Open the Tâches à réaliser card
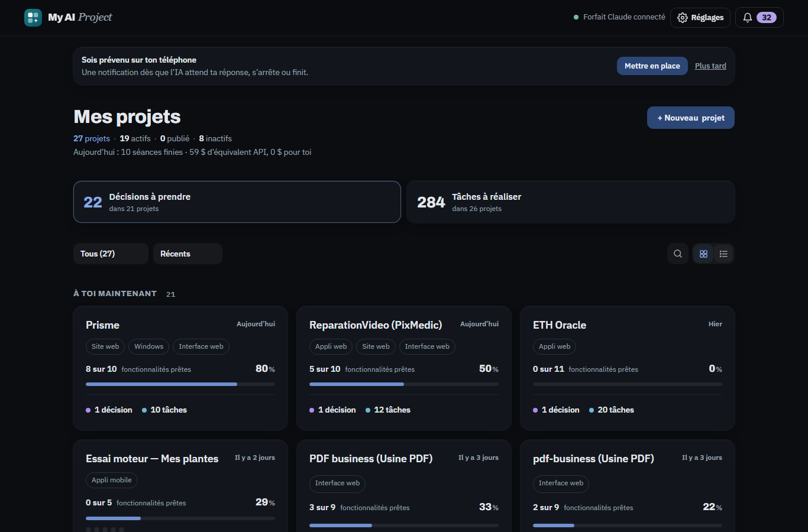The height and width of the screenshot is (532, 808). click(x=571, y=202)
